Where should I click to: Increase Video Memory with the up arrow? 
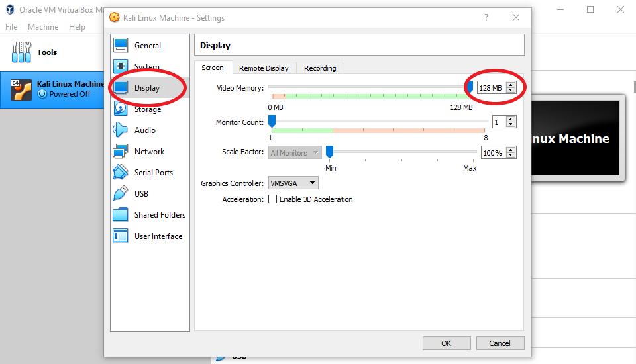click(511, 85)
